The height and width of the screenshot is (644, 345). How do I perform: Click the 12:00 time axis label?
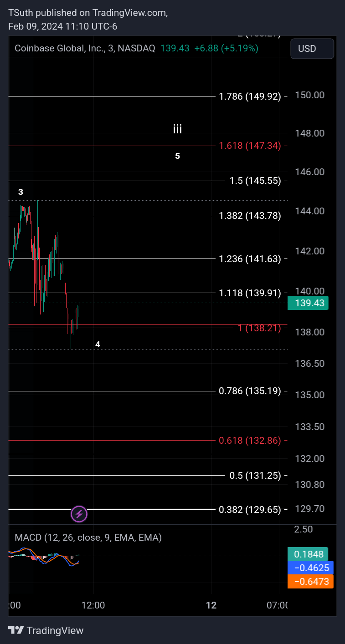[x=93, y=605]
